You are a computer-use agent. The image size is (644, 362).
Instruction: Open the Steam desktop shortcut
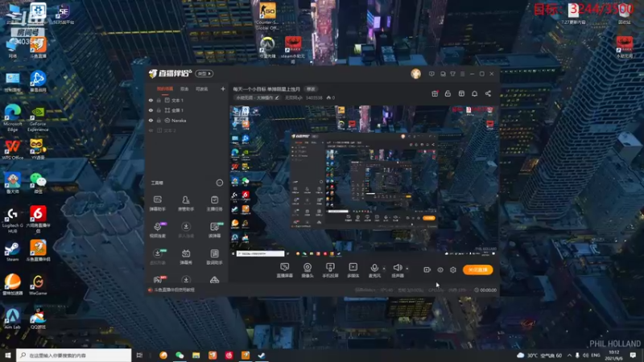(12, 251)
